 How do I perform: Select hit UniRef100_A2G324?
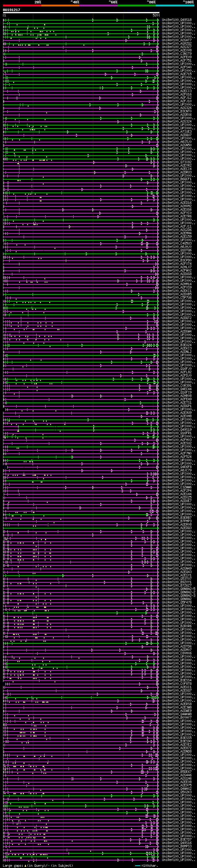pos(177,121)
